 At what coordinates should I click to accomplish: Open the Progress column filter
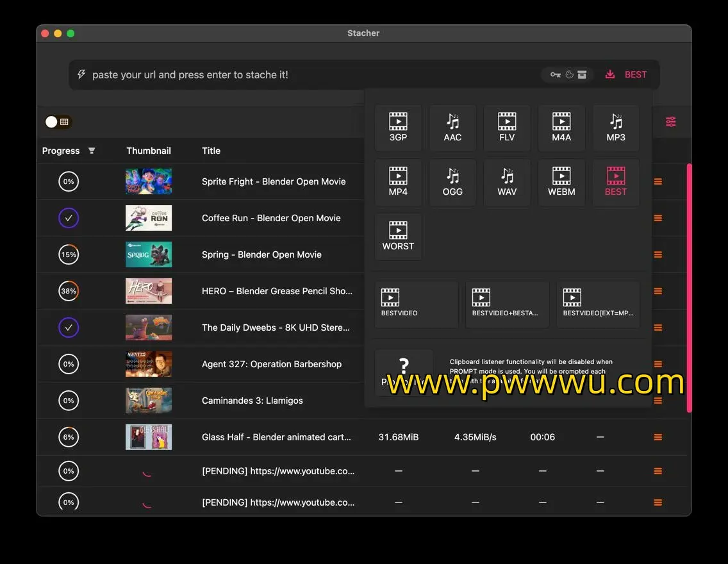click(92, 151)
